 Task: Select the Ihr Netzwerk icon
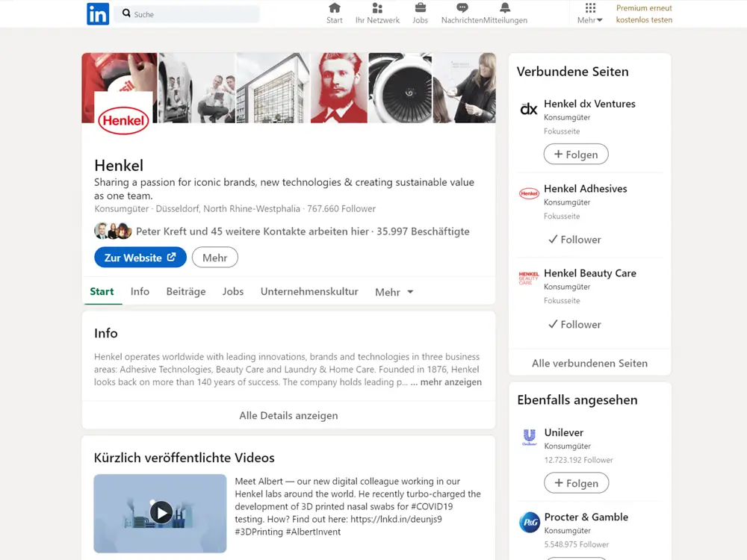coord(377,9)
